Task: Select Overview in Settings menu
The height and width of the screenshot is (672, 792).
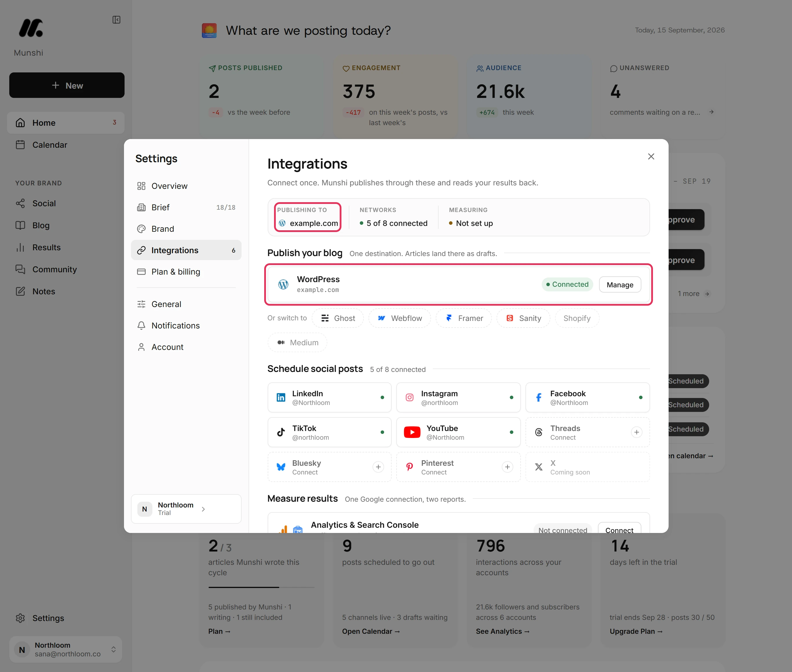Action: 186,186
